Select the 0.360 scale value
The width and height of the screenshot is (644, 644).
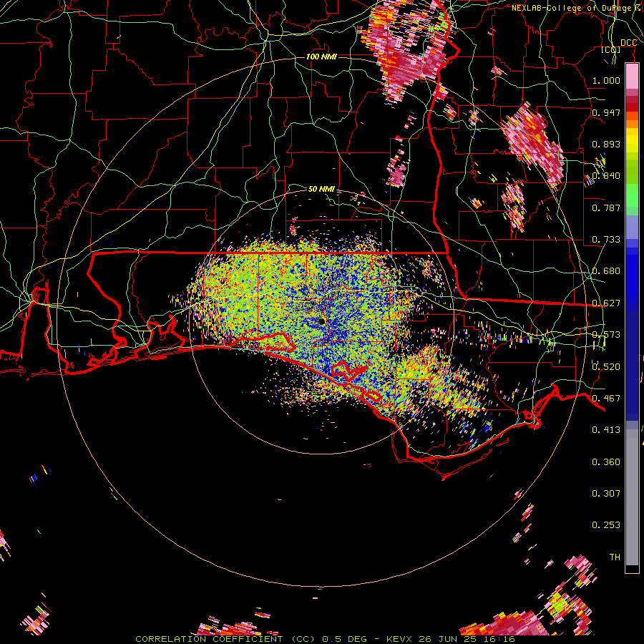tap(606, 462)
